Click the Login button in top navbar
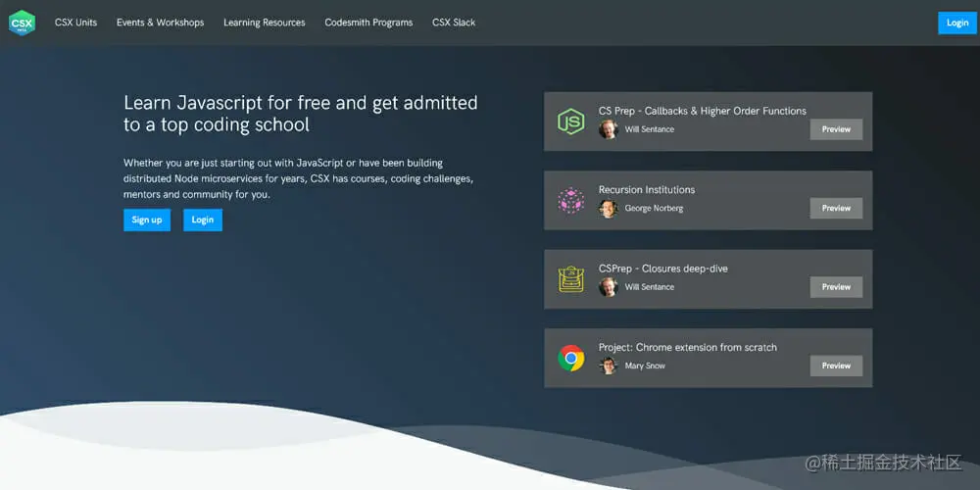 956,23
